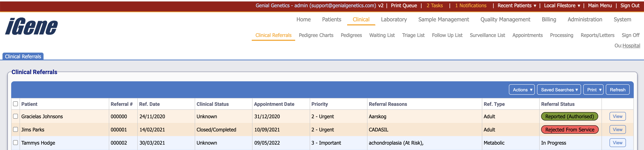Select the checkbox for Gracielas Johnsons
Viewport: 644px width, 150px height.
(x=15, y=116)
